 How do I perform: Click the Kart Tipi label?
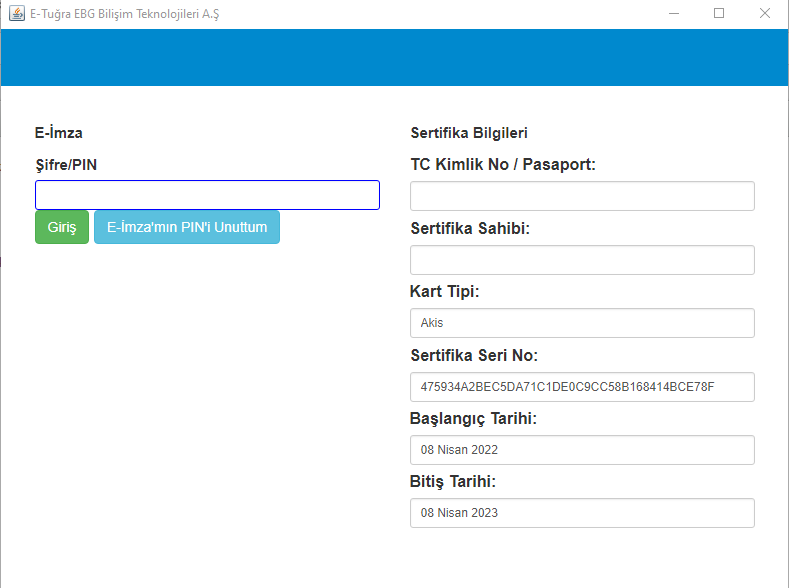click(444, 291)
